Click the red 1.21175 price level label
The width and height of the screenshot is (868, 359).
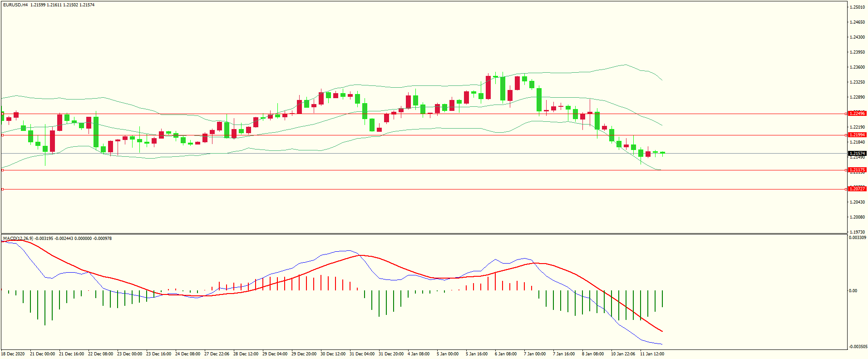point(857,170)
